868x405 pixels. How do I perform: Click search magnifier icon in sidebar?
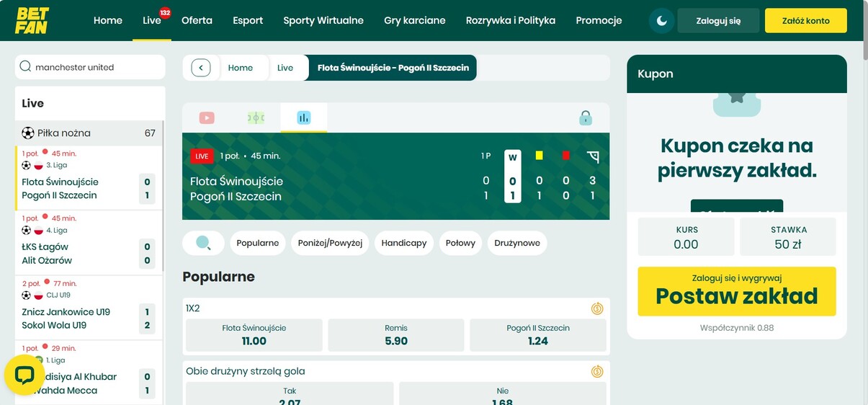[26, 67]
